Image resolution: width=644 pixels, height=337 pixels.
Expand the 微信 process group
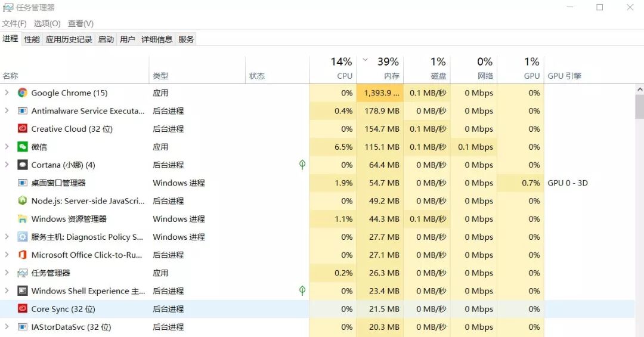(7, 147)
